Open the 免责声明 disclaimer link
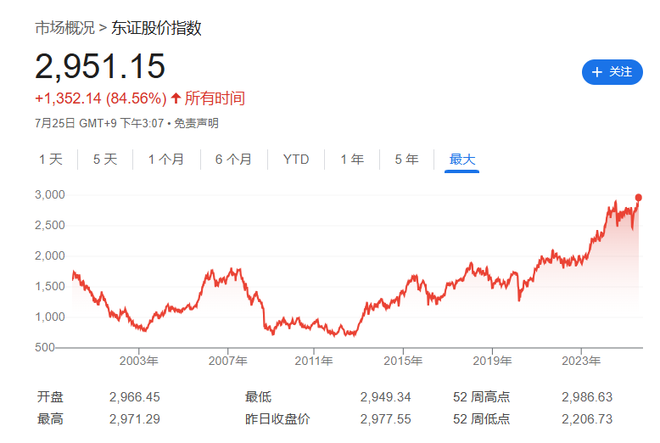The image size is (660, 443). tap(196, 123)
